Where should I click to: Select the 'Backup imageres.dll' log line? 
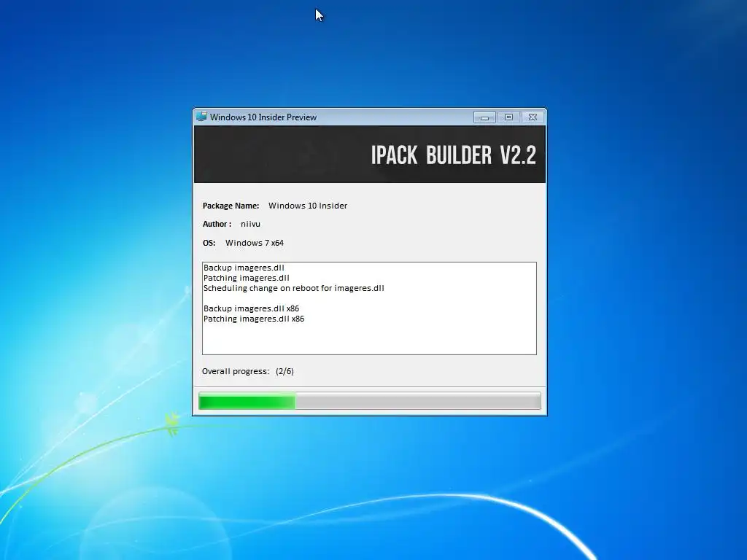244,268
